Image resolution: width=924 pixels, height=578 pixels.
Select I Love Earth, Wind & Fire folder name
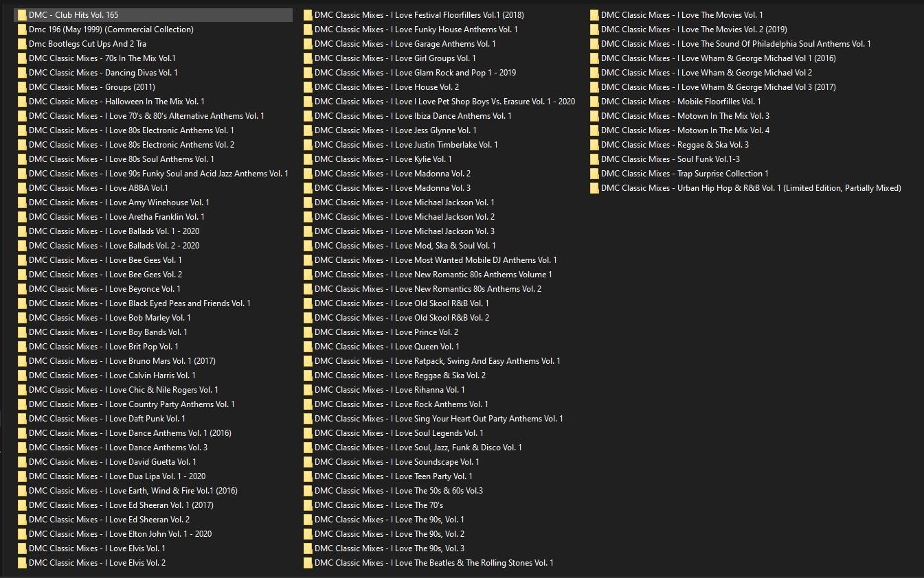[x=133, y=491]
